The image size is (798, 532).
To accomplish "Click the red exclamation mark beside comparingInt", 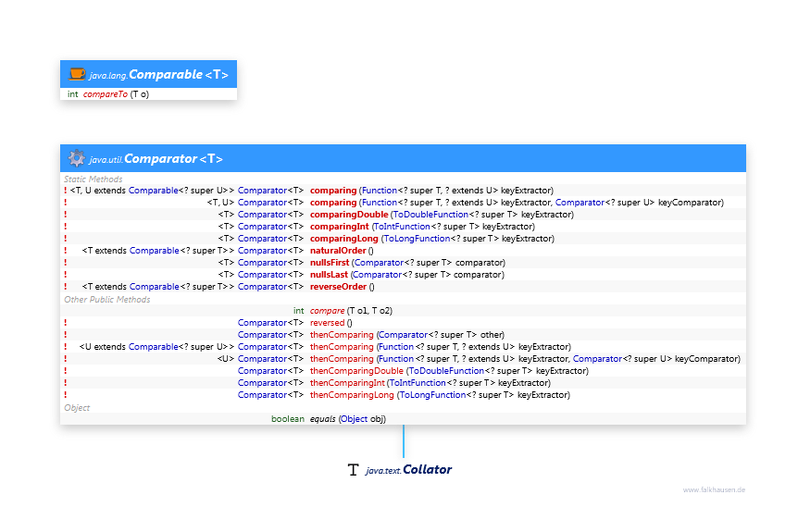I will click(65, 227).
